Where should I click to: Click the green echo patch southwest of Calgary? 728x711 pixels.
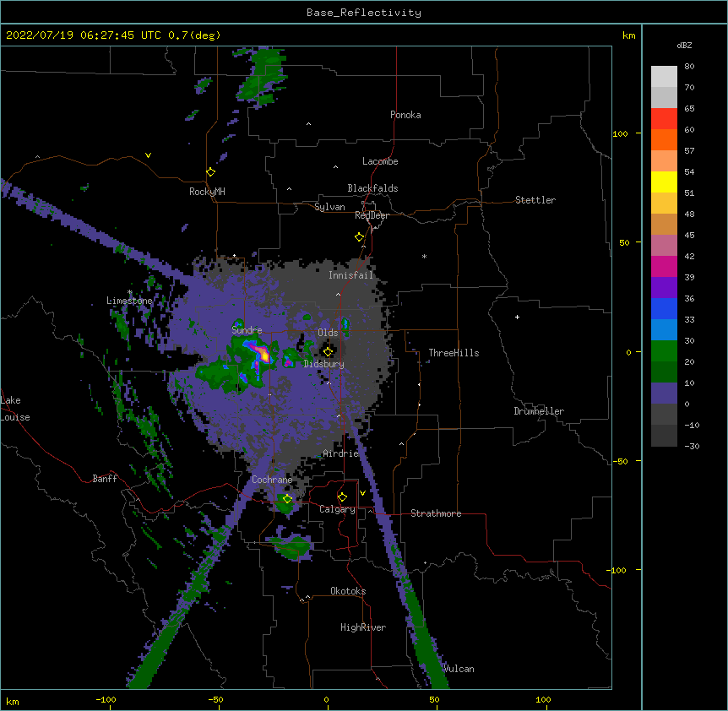point(291,546)
